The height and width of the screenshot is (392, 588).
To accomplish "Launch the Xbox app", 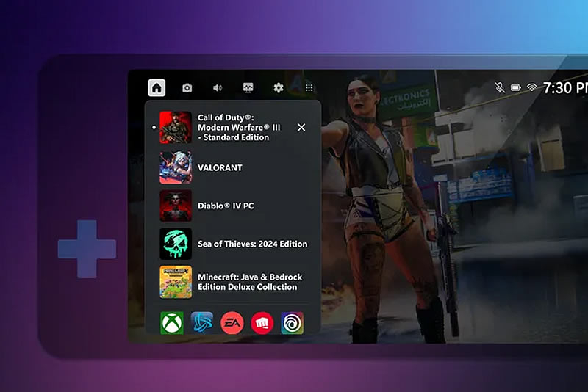I will (x=172, y=323).
